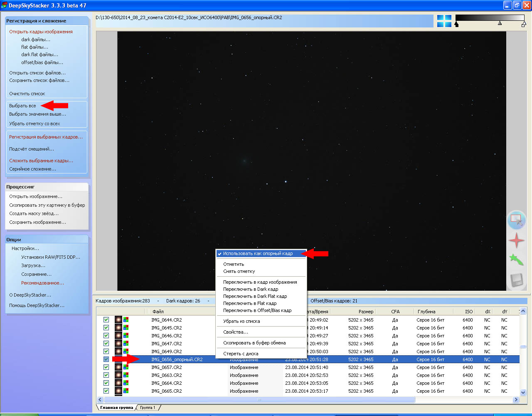Image resolution: width=532 pixels, height=416 pixels.
Task: Click the gray midtone gradient slider marker
Action: point(500,24)
